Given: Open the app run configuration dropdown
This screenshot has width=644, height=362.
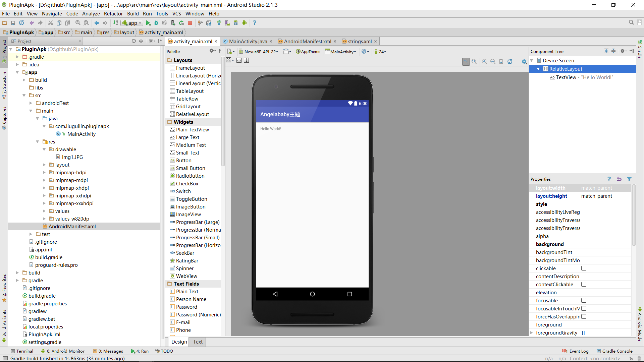Looking at the screenshot, I should pos(132,23).
